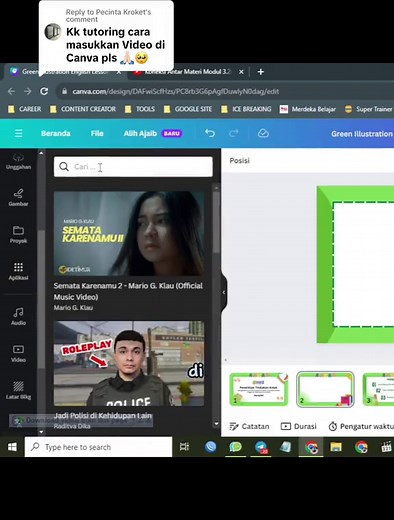Open a new browser tab

click(x=261, y=72)
